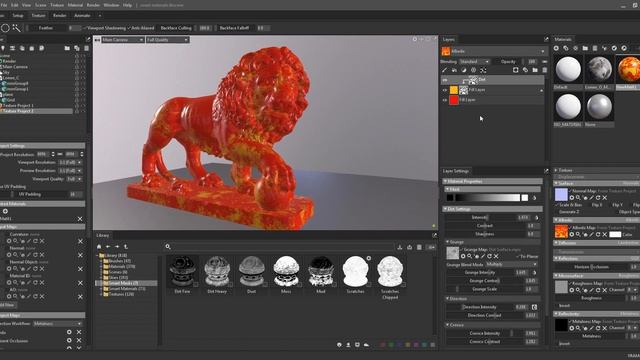Select the Moss smart mask thumbnail
640x360 pixels.
click(x=286, y=271)
